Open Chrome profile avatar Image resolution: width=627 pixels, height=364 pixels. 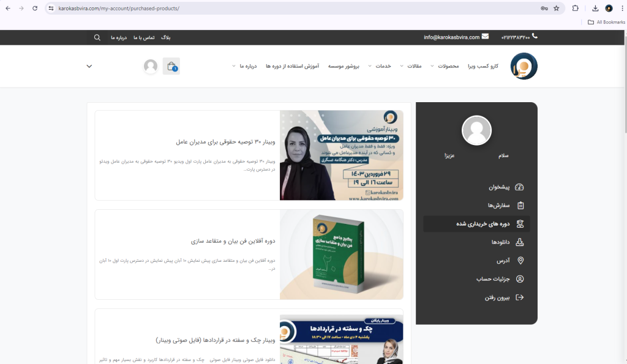pos(609,8)
